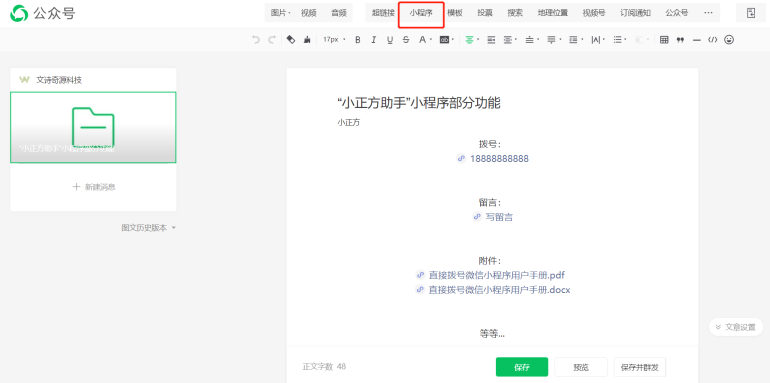Screen dimensions: 770x383
Task: Toggle strikethrough formatting
Action: pos(406,40)
